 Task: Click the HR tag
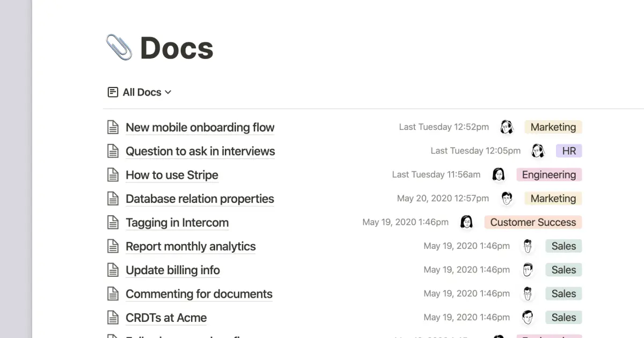tap(569, 151)
